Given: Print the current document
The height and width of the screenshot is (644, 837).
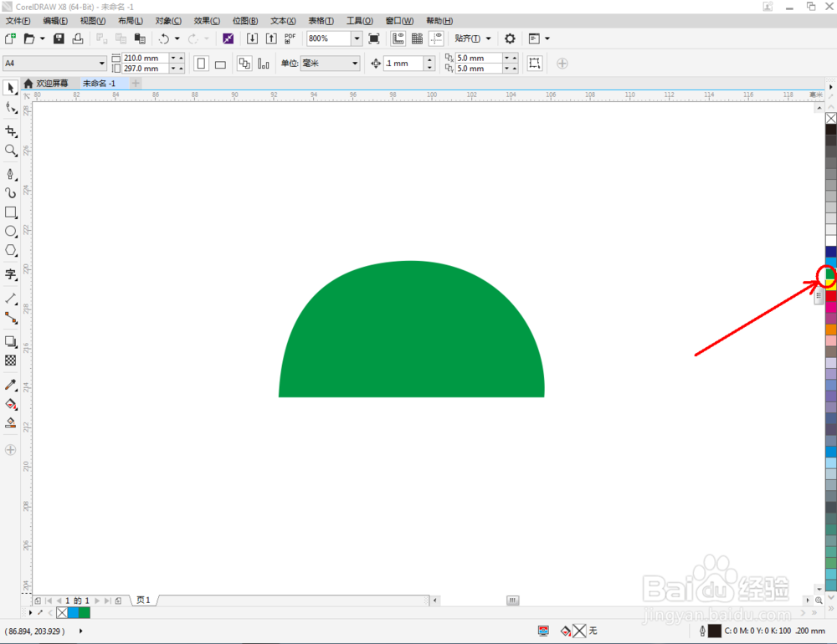Looking at the screenshot, I should [x=78, y=38].
